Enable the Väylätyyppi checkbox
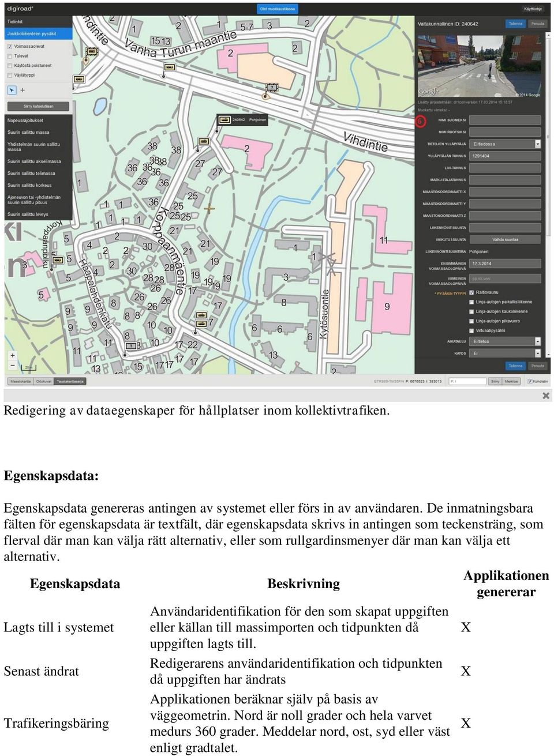 click(x=10, y=75)
